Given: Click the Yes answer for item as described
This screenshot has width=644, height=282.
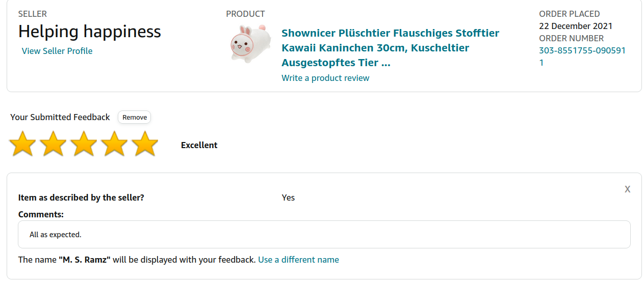Looking at the screenshot, I should click(x=288, y=198).
